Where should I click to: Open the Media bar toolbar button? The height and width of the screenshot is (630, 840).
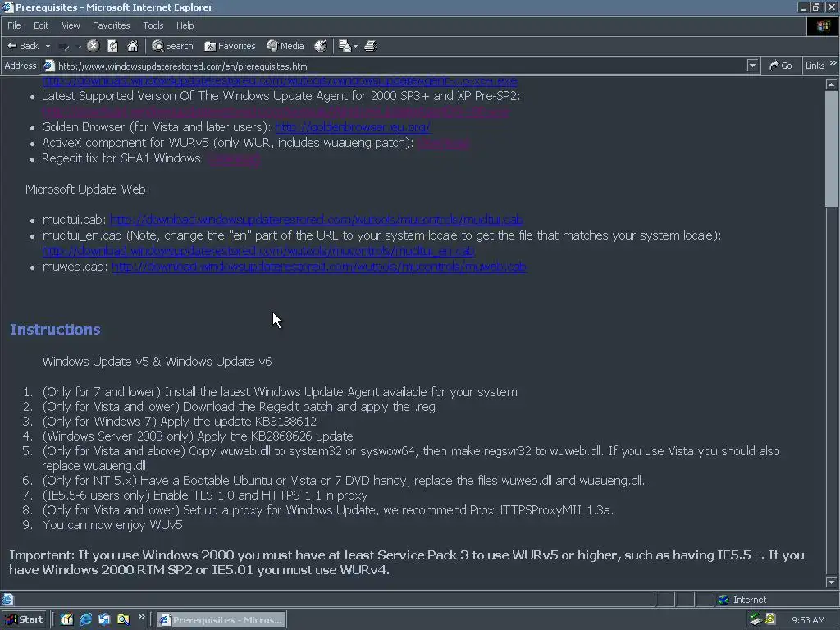(x=285, y=46)
